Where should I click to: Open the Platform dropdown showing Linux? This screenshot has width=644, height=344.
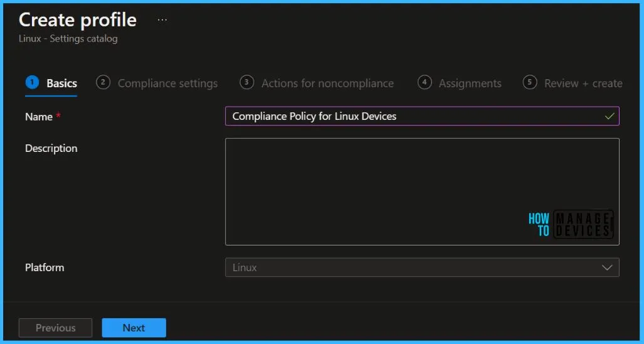[422, 267]
